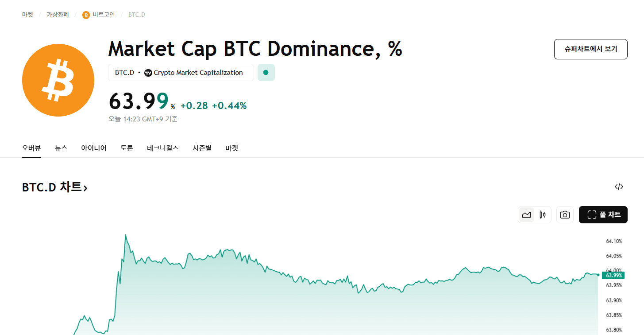Viewport: 644px width, 335px height.
Task: Click the 슈퍼차트에서 보기 button
Action: pos(591,49)
